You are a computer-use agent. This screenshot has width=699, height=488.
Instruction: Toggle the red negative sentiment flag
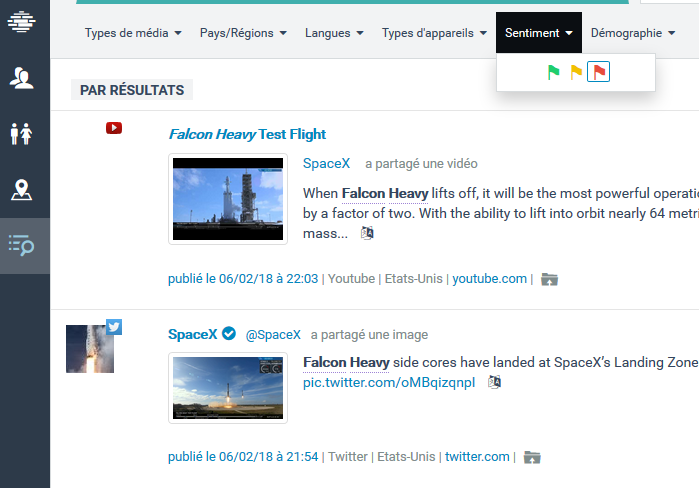tap(598, 72)
